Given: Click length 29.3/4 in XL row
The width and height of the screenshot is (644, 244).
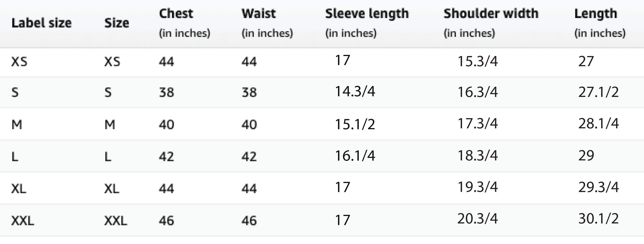Looking at the screenshot, I should pyautogui.click(x=598, y=187).
